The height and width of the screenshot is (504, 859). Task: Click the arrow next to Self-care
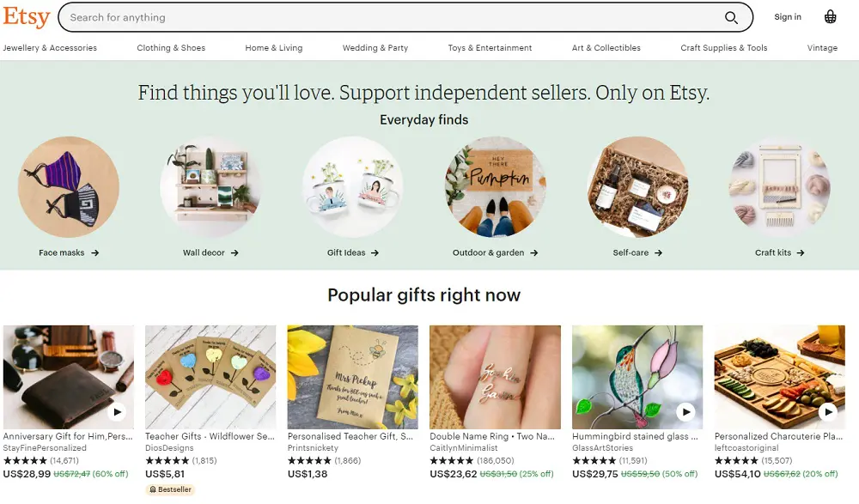click(661, 252)
